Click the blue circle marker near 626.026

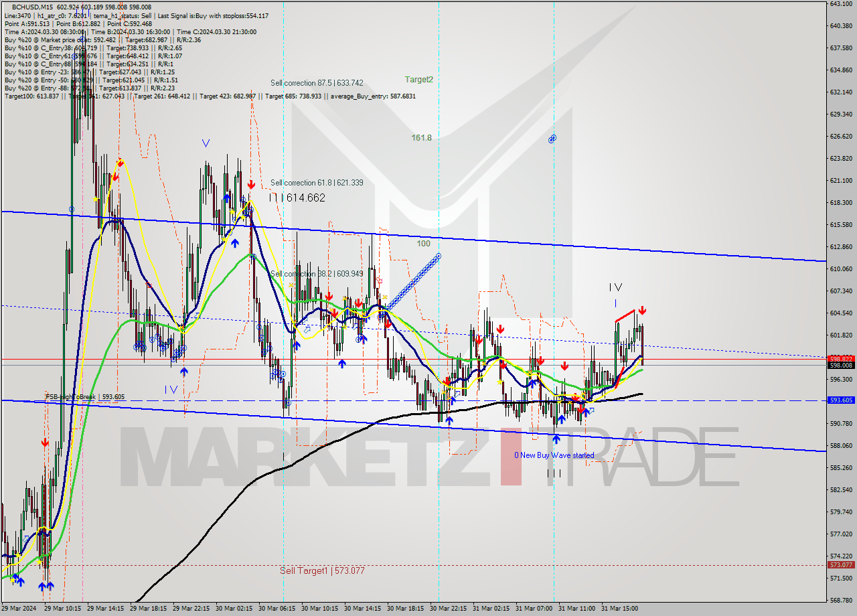pos(552,139)
